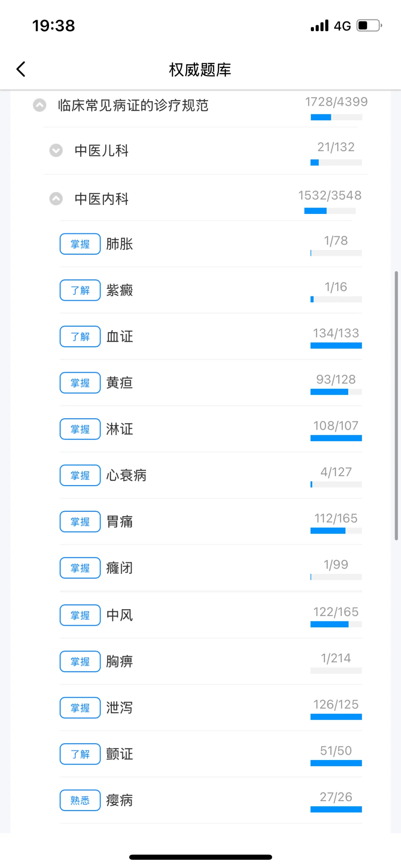The image size is (401, 868).
Task: Tap 掌握 badge beside 中风
Action: tap(80, 615)
